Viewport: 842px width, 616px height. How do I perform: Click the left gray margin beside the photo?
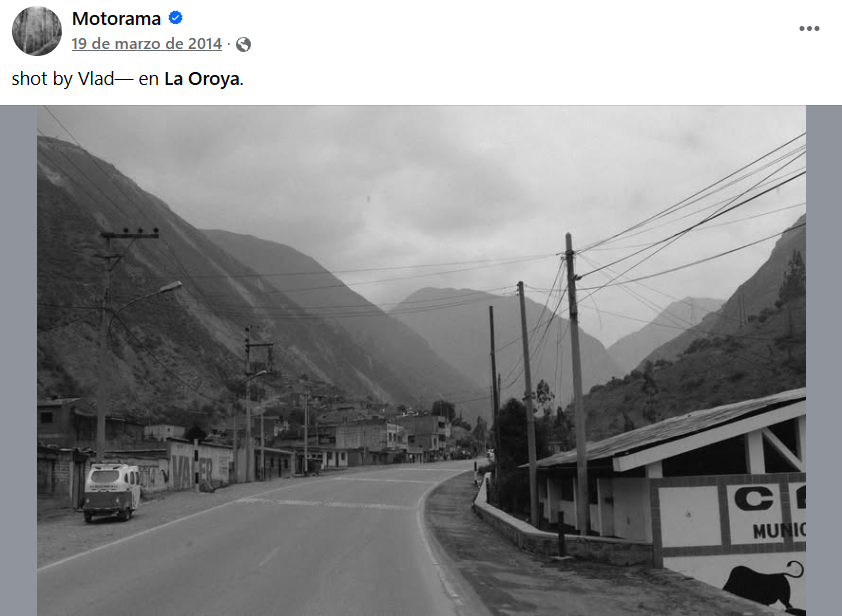18,360
